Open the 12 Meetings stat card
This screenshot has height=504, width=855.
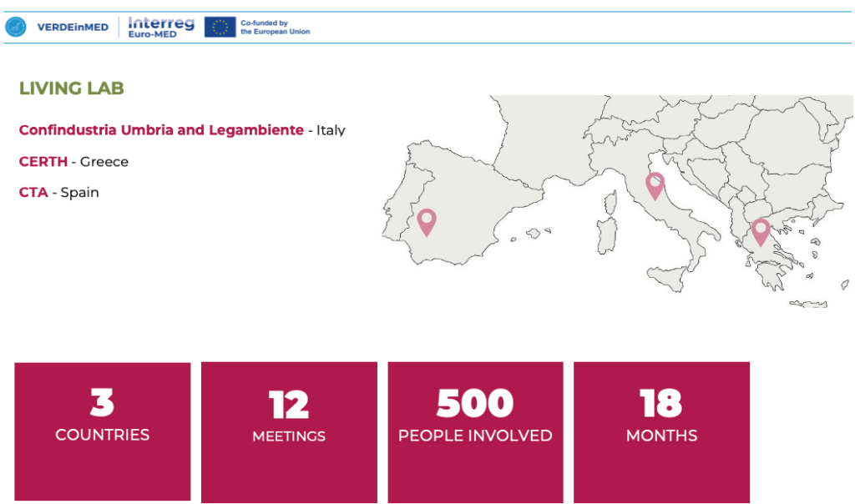point(289,432)
